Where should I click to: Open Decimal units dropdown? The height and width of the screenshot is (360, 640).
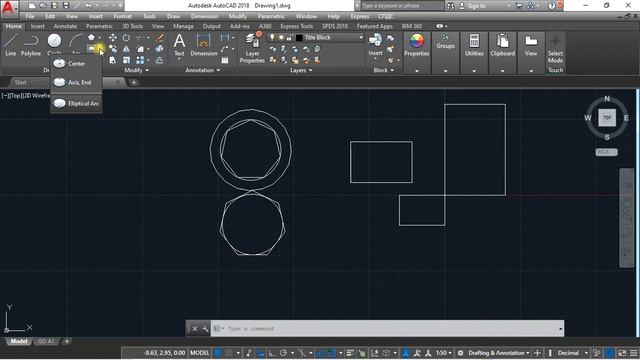(x=573, y=353)
